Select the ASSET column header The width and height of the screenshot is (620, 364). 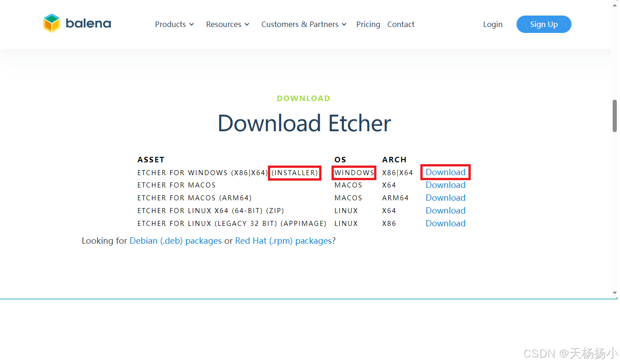coord(151,160)
